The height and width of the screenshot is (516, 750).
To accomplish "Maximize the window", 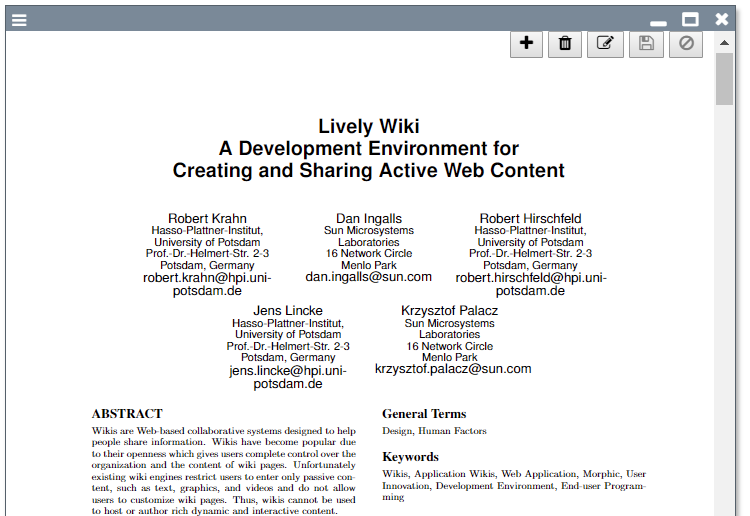I will [x=690, y=19].
